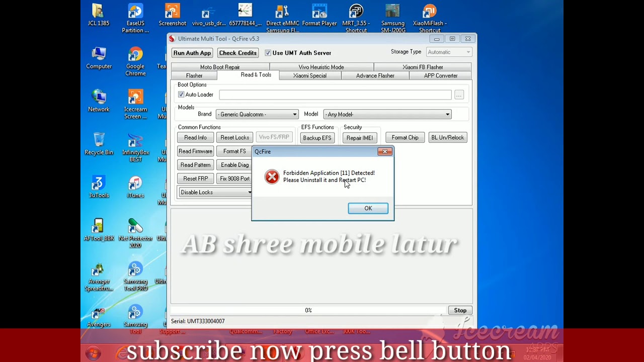Screen dimensions: 644x362
Task: Click the Repair IMEI button
Action: (360, 138)
